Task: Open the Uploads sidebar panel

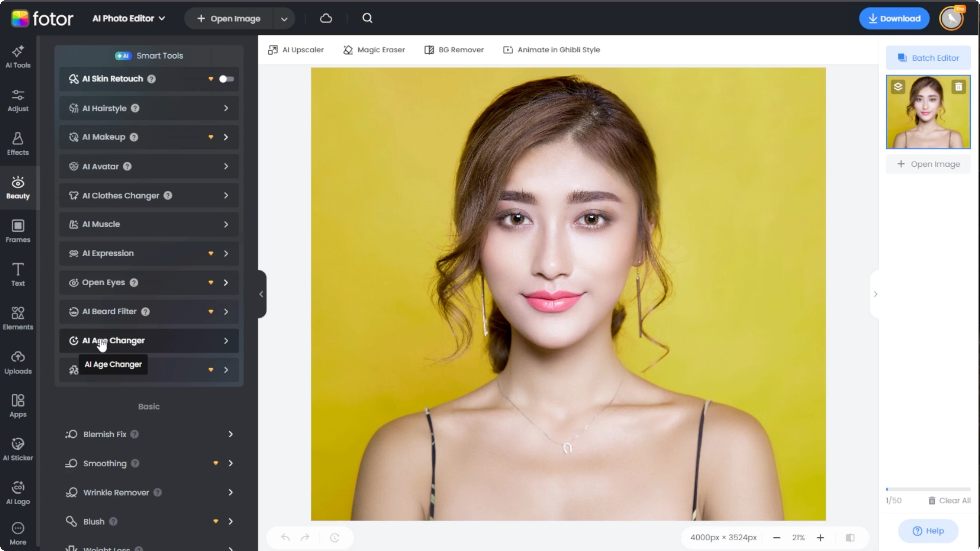Action: click(x=18, y=363)
